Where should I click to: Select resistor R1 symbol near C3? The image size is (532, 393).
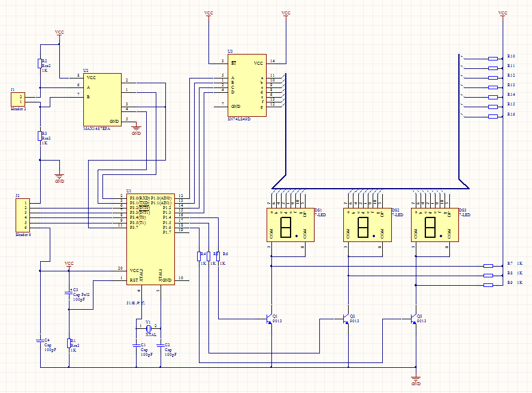tap(69, 343)
